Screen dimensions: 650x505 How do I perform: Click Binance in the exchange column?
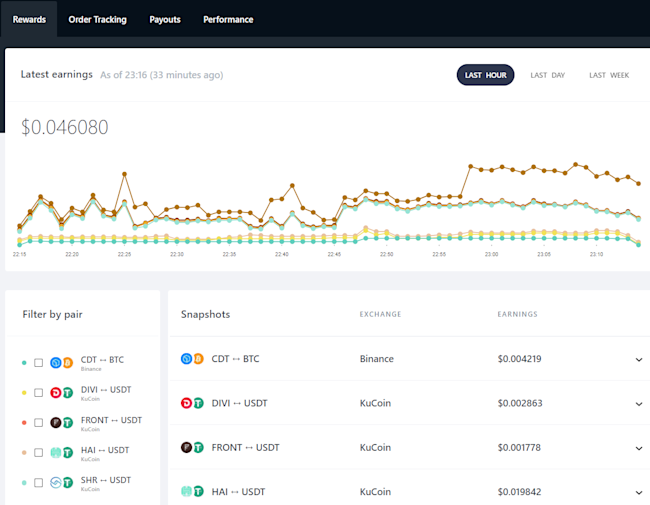click(x=376, y=359)
